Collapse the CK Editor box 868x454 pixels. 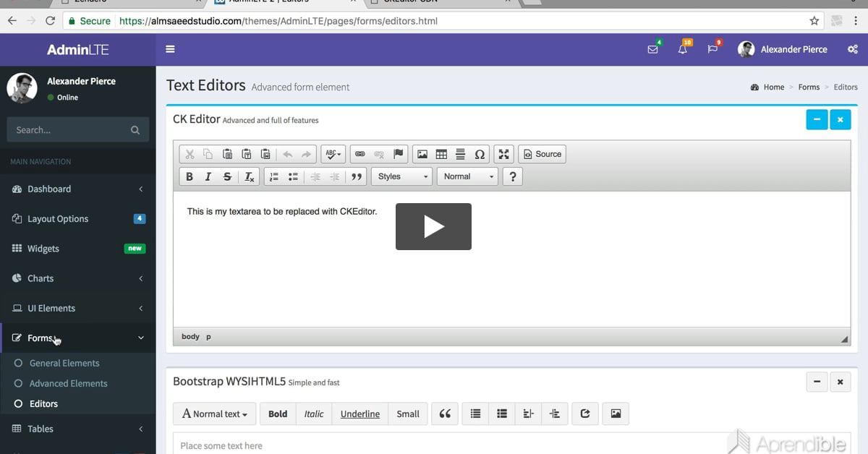[x=817, y=119]
